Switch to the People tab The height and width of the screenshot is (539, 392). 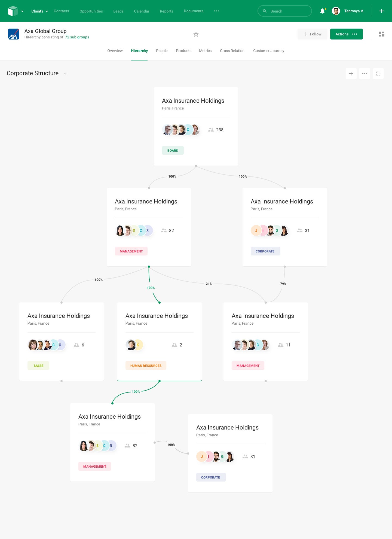tap(162, 51)
